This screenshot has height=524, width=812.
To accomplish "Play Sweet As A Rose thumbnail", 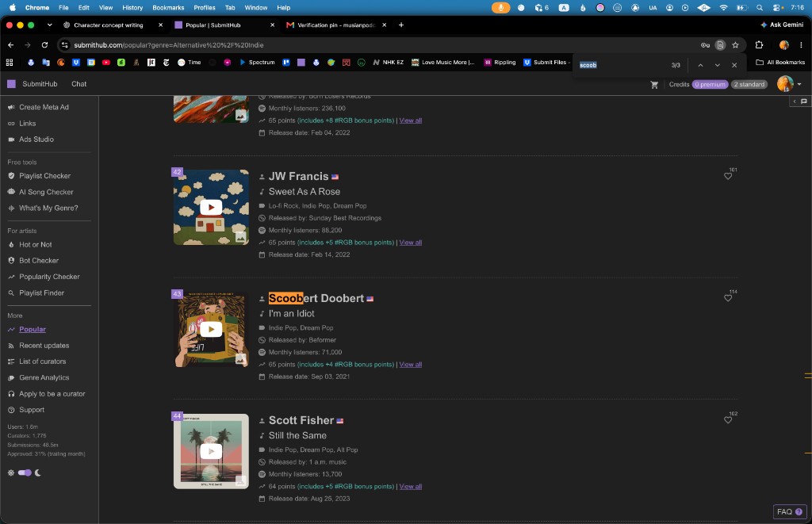I will point(211,207).
